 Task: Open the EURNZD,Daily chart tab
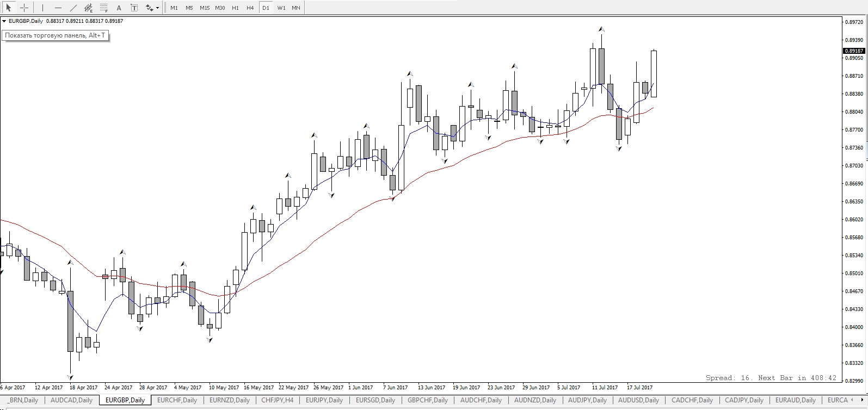click(x=230, y=400)
